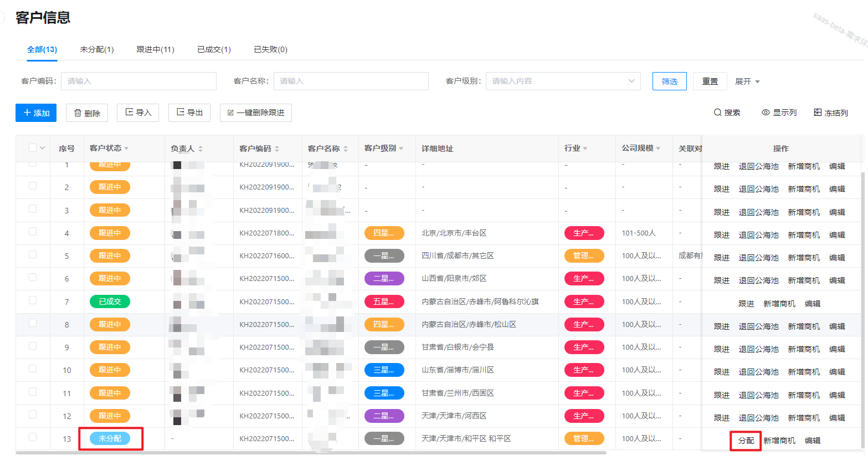Open 客户级别 column filter arrow
This screenshot has width=868, height=455.
click(401, 149)
